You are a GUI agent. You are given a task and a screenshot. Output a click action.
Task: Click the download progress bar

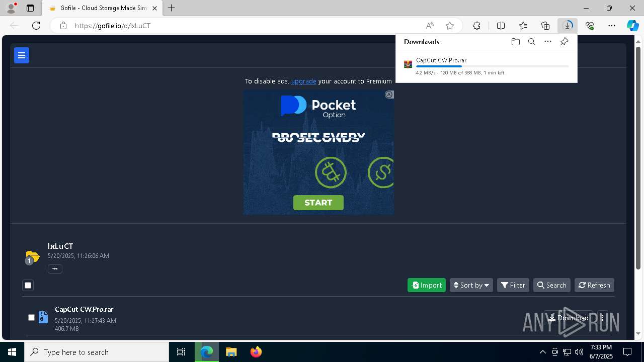tap(493, 66)
